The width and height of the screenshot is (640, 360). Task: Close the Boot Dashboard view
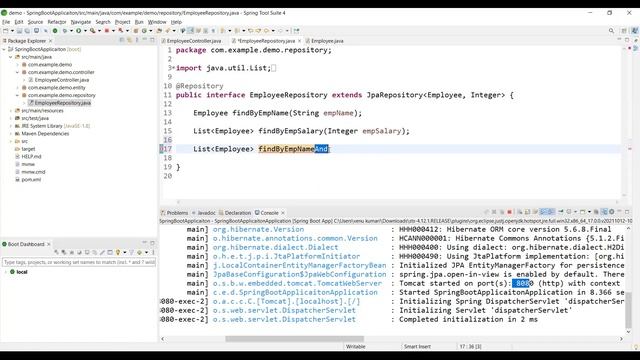tap(49, 244)
